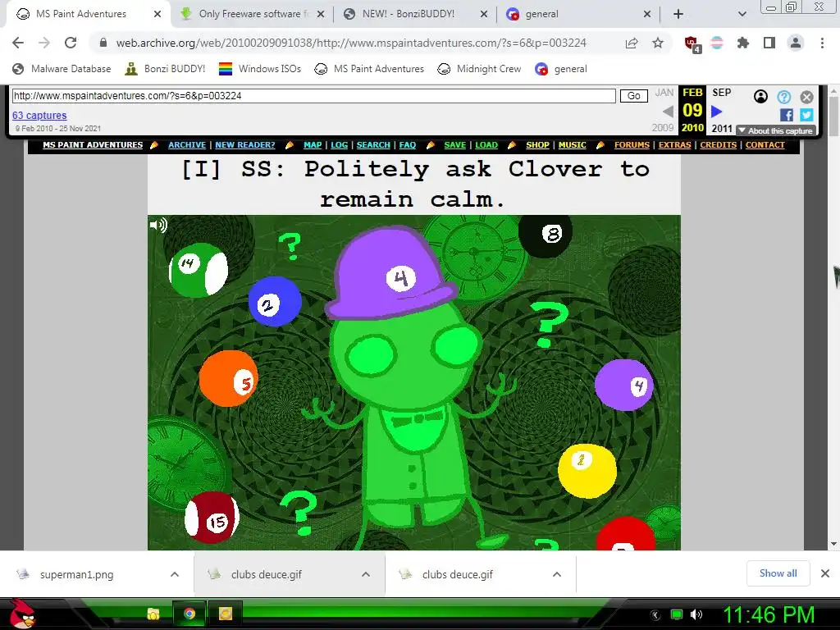
Task: Click the Wayback Go button
Action: [x=634, y=96]
